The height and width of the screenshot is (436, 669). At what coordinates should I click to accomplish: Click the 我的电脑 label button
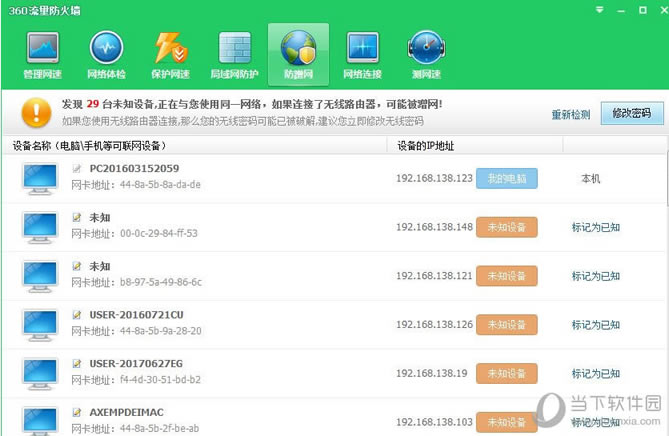tap(506, 178)
